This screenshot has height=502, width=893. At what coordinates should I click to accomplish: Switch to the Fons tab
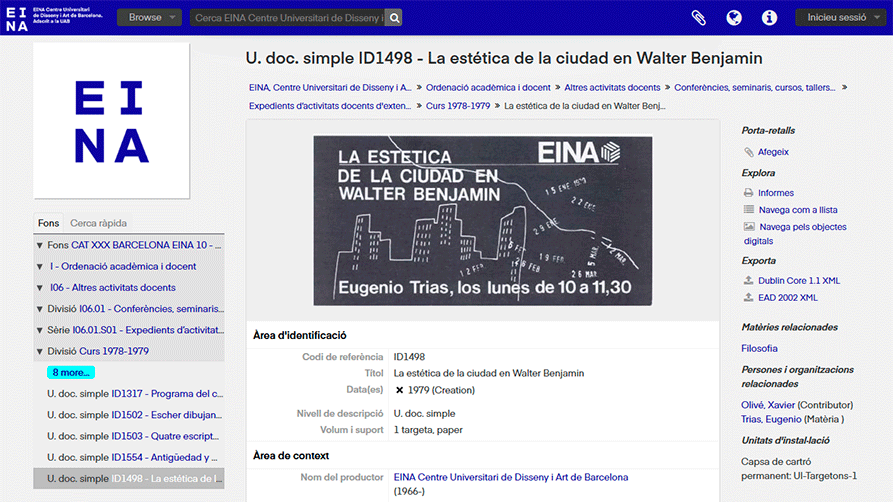tap(48, 223)
